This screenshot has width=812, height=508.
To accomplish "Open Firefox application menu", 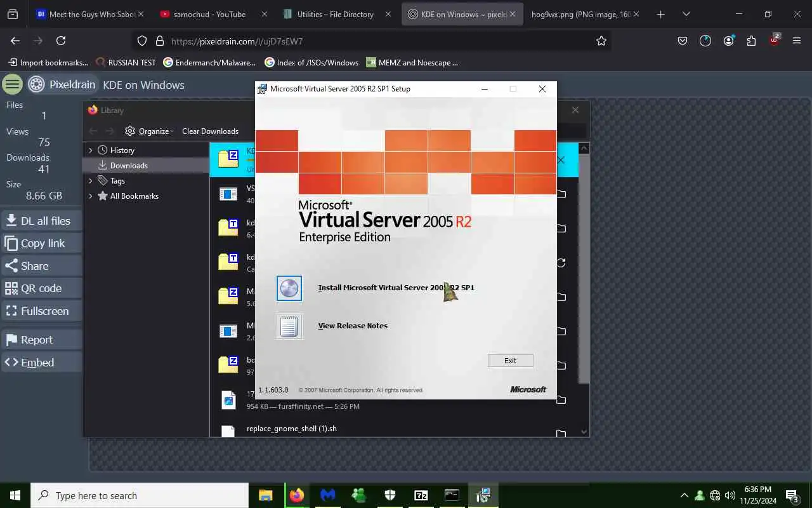I will click(797, 41).
